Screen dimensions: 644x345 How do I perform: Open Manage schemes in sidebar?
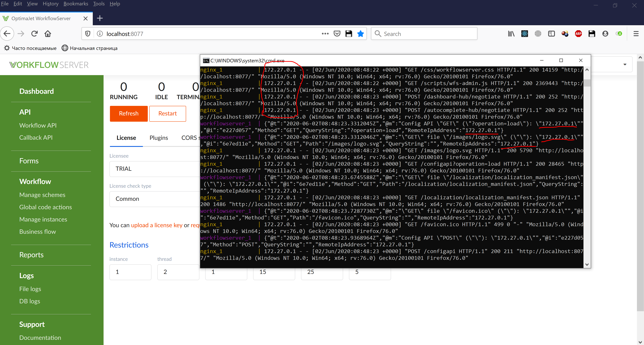[42, 195]
